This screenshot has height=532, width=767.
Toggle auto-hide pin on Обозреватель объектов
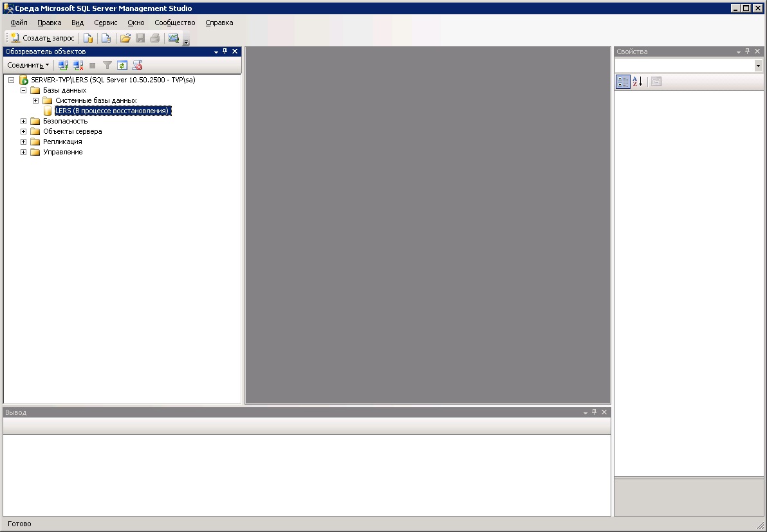coord(225,51)
